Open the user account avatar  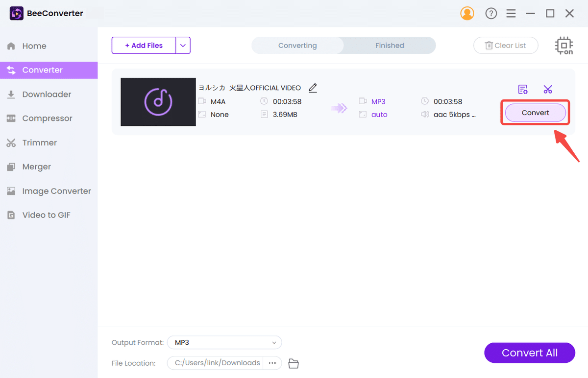[467, 13]
